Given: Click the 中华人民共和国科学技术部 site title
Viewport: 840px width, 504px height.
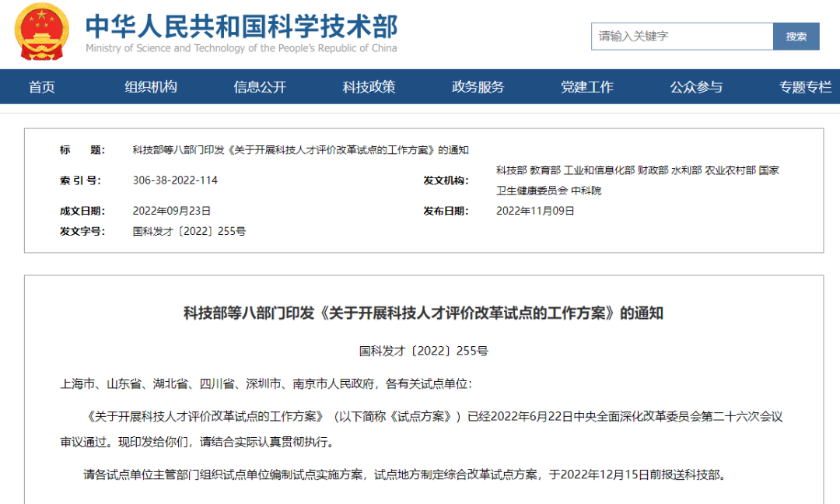Looking at the screenshot, I should [241, 26].
